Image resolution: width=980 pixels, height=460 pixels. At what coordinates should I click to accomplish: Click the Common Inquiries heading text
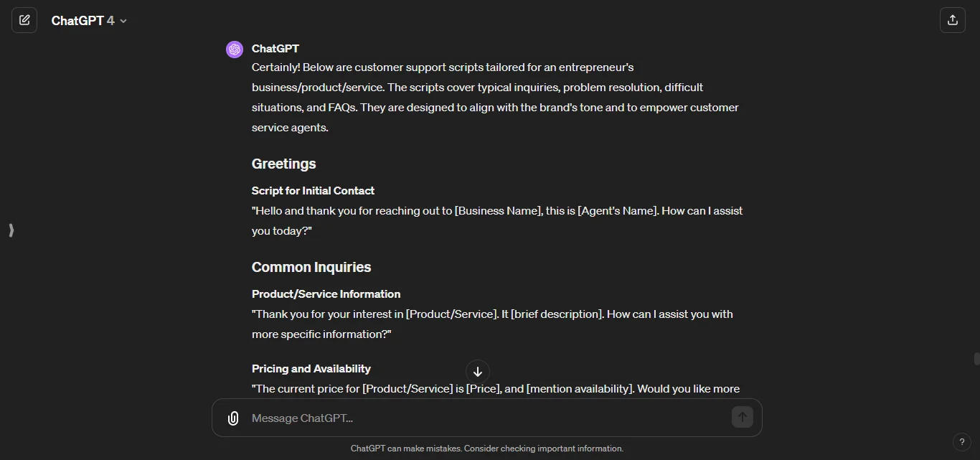point(311,267)
